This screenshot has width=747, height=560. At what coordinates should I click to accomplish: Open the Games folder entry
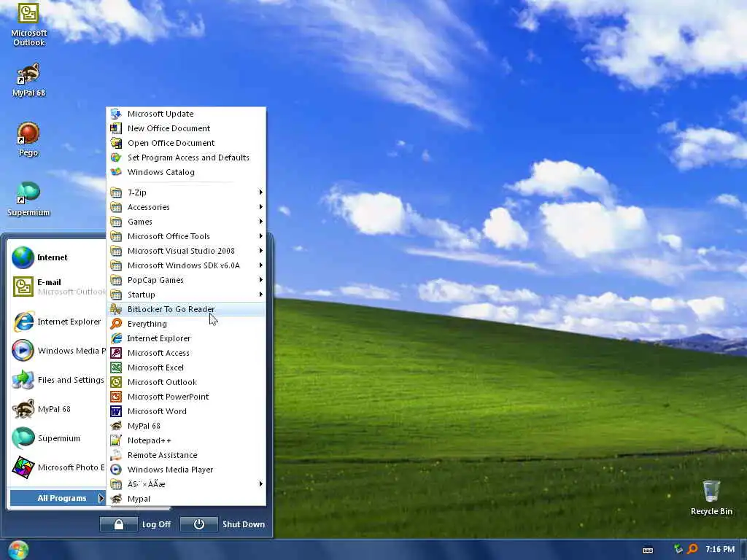tap(186, 222)
